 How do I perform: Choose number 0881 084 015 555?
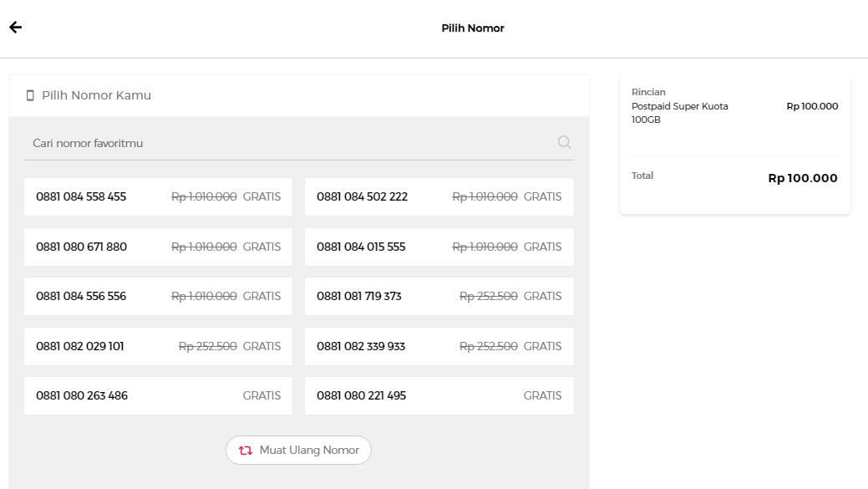coord(439,247)
